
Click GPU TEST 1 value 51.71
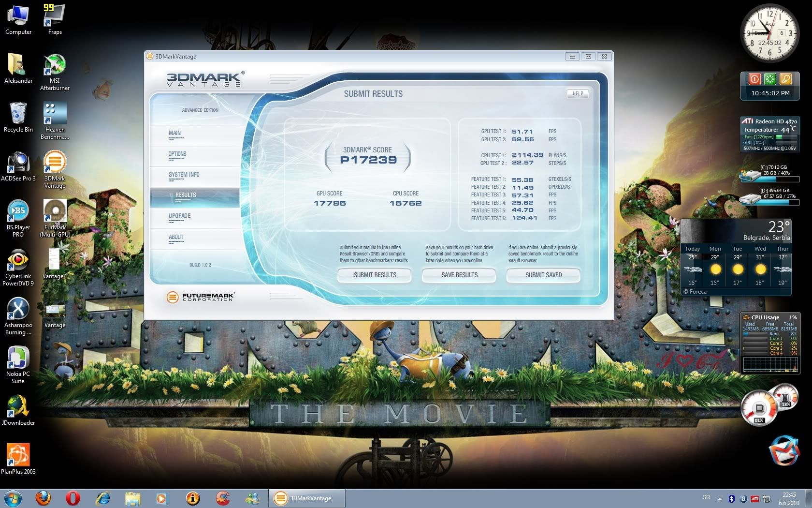pyautogui.click(x=522, y=132)
